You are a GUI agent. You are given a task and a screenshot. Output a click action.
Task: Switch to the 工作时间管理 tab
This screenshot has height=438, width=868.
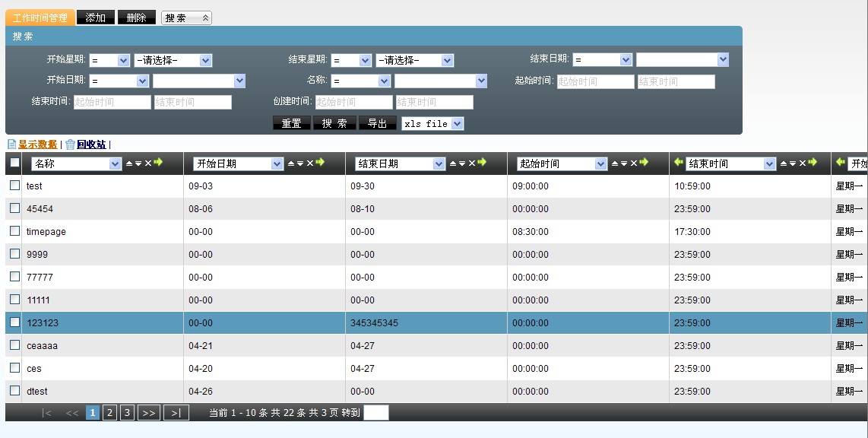tap(40, 17)
